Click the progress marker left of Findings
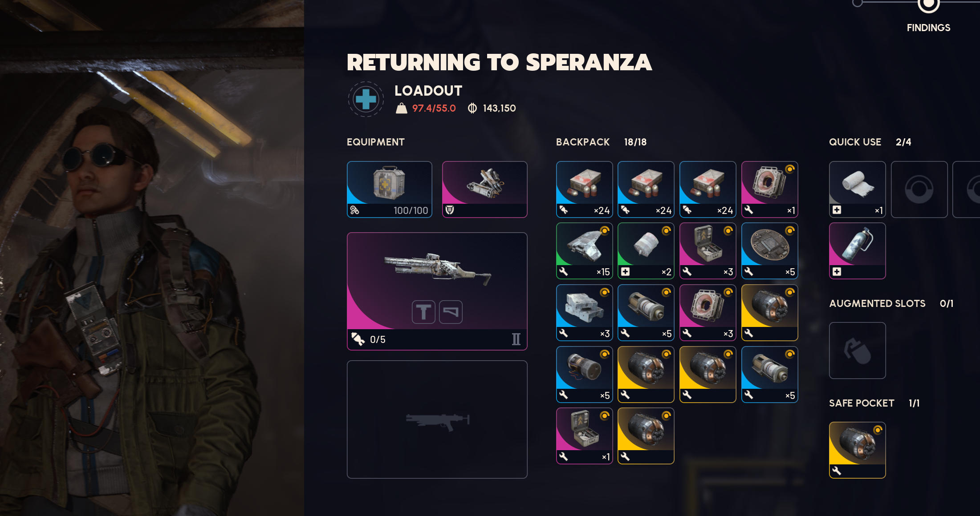 coord(857,3)
